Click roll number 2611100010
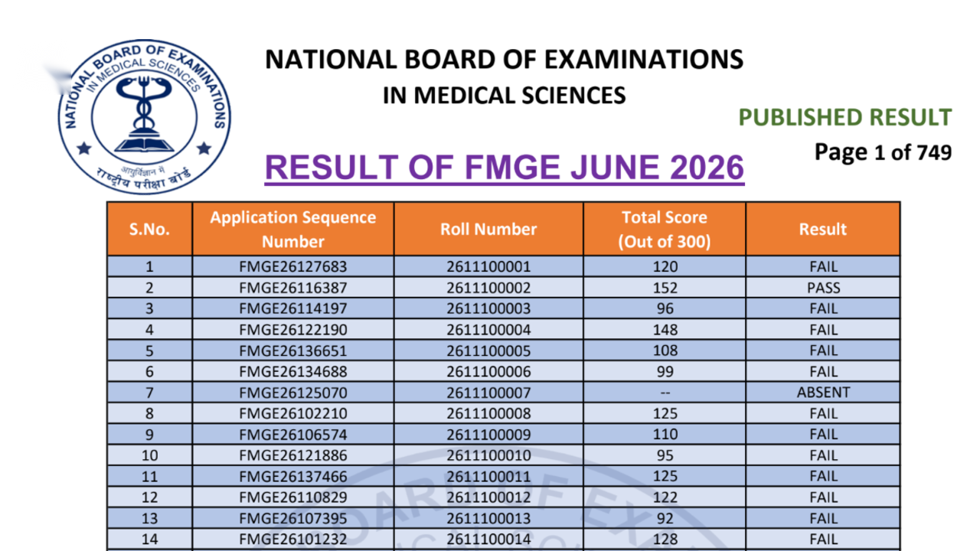Image resolution: width=980 pixels, height=551 pixels. [x=488, y=455]
